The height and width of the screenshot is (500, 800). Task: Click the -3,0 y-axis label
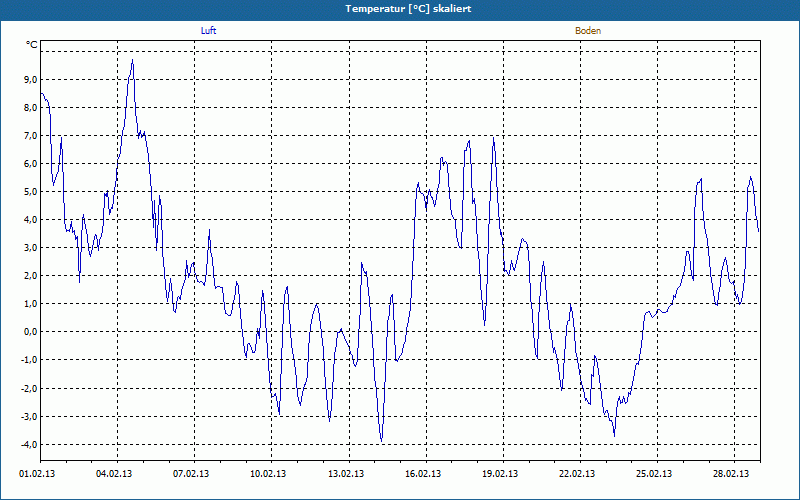coord(29,416)
